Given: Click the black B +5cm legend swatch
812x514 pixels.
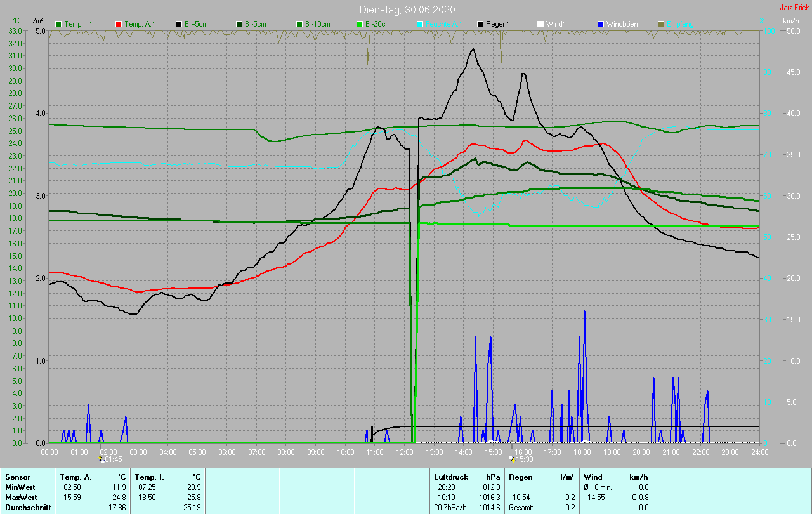Looking at the screenshot, I should pyautogui.click(x=180, y=24).
